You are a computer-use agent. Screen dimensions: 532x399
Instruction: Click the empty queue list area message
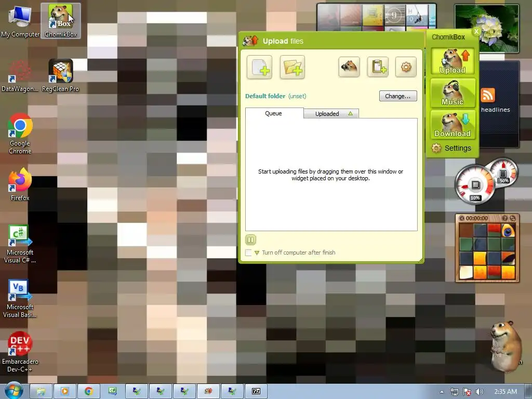tap(331, 175)
